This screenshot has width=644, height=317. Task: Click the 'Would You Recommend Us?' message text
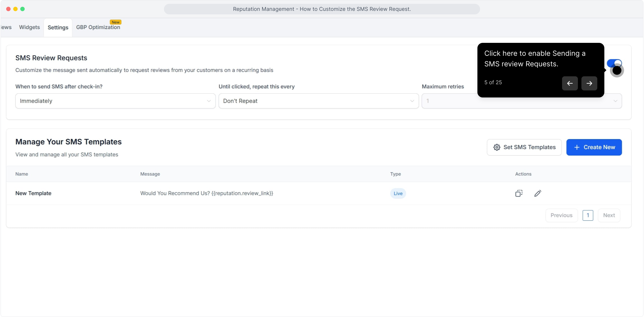click(x=207, y=193)
